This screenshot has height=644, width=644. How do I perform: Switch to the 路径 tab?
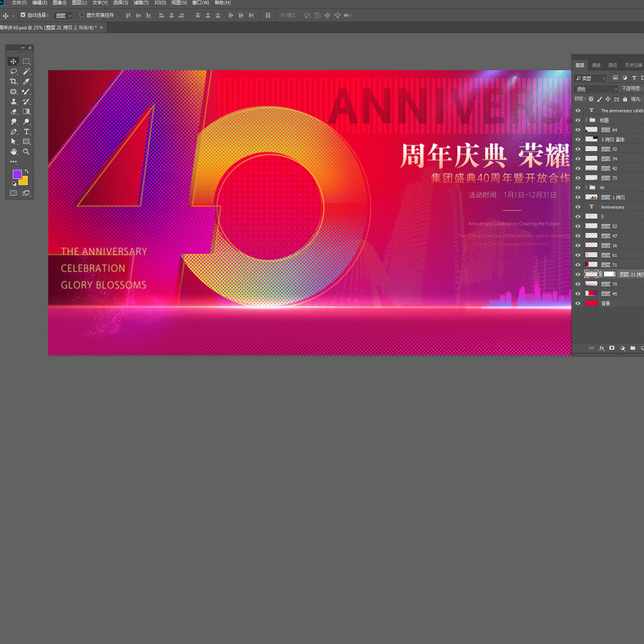pyautogui.click(x=613, y=65)
